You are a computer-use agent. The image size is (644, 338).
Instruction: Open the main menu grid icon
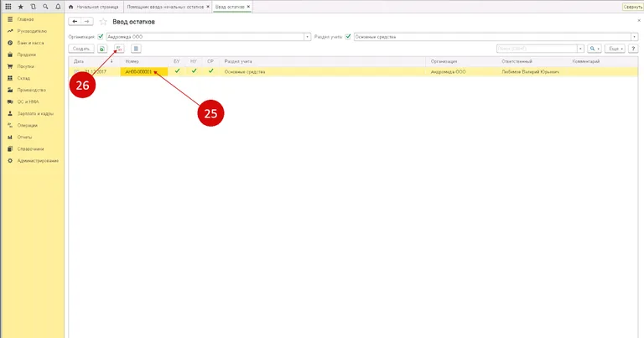click(x=8, y=7)
